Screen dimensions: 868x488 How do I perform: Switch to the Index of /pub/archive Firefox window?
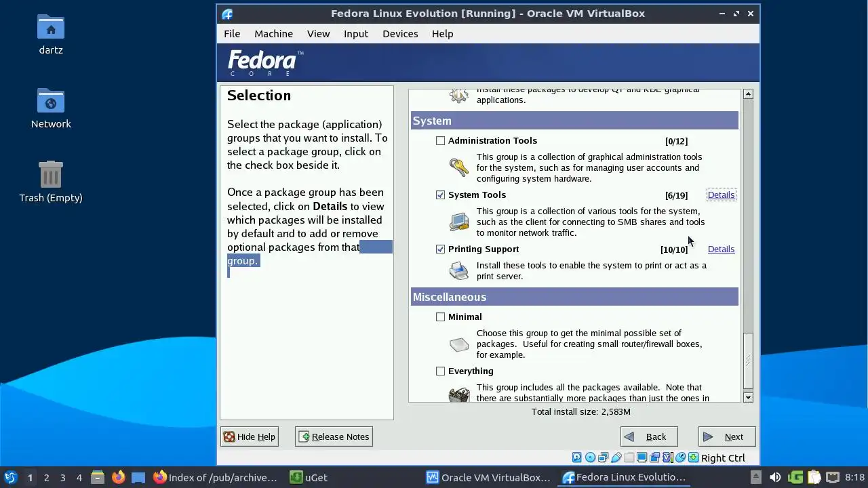coord(215,477)
